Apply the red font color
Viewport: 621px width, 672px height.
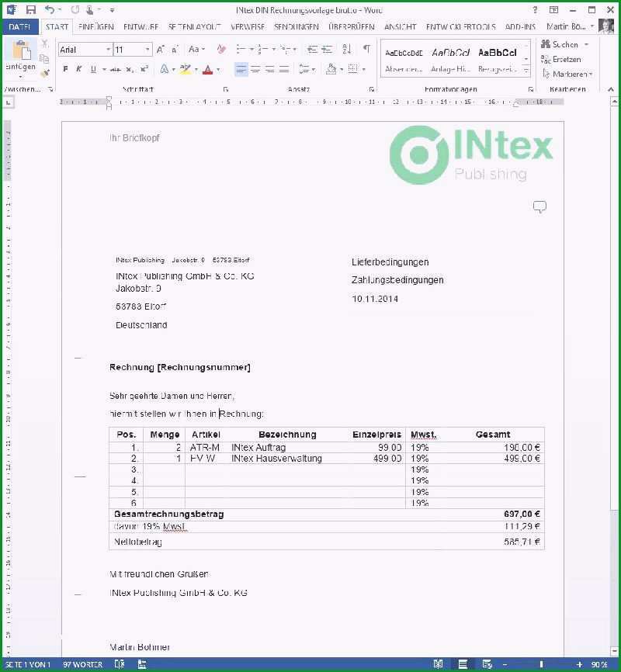(x=207, y=69)
